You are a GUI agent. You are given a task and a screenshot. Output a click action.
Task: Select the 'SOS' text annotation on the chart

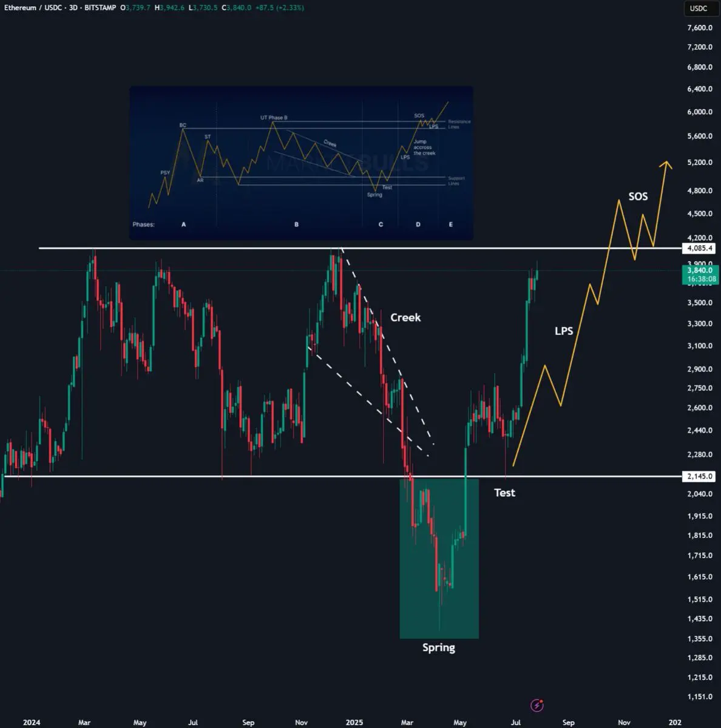[x=638, y=196]
